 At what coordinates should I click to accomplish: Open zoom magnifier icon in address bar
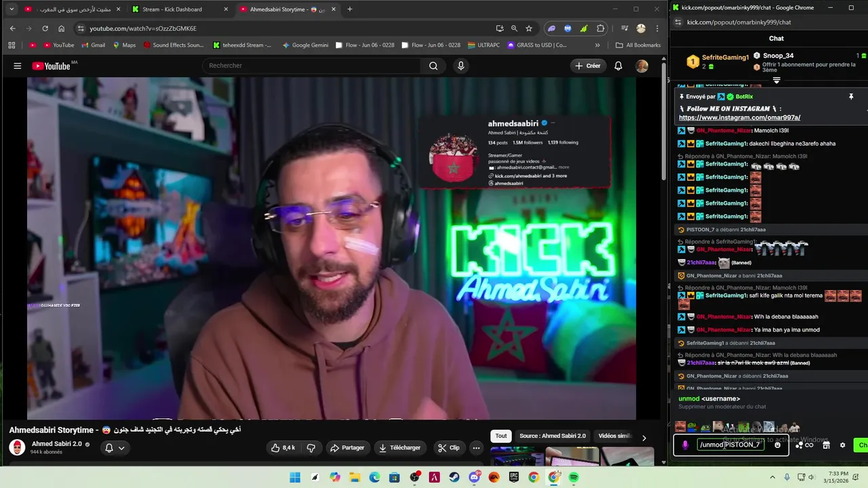coord(514,28)
